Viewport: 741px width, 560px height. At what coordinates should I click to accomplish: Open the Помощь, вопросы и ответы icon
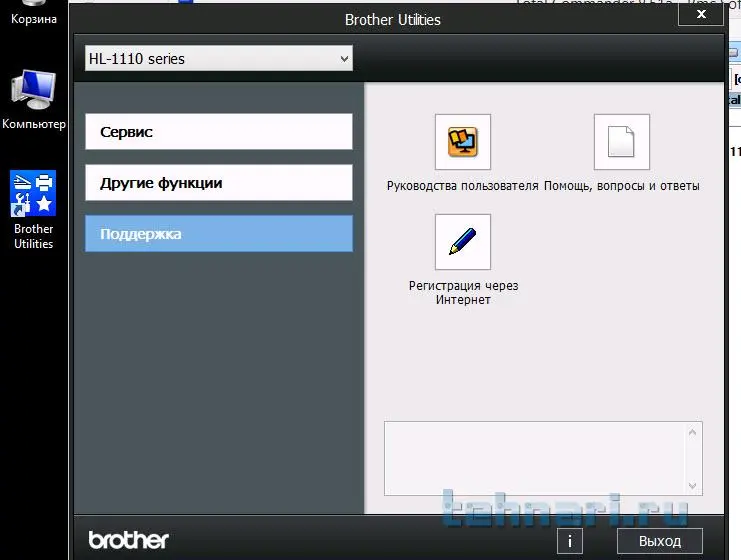point(621,142)
